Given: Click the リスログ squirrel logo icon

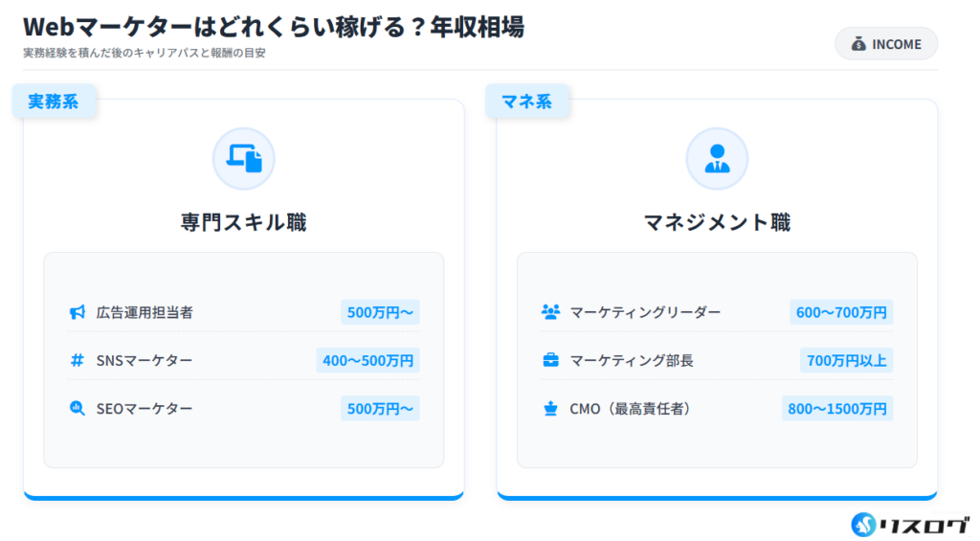Looking at the screenshot, I should 865,524.
